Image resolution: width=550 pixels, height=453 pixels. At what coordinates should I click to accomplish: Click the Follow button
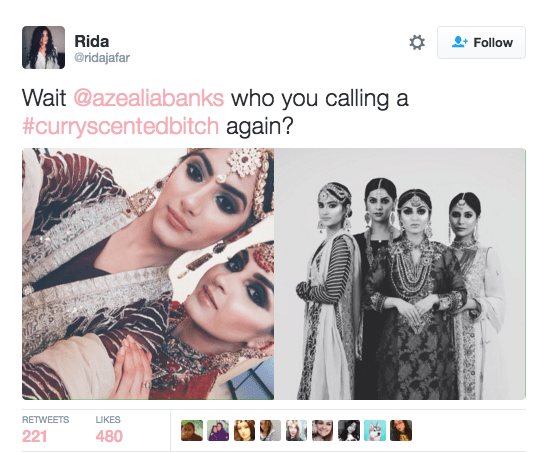(481, 42)
